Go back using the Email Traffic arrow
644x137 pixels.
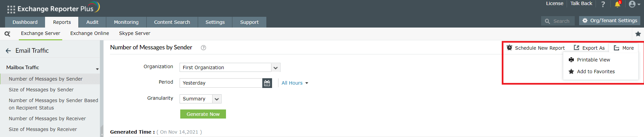click(x=8, y=51)
